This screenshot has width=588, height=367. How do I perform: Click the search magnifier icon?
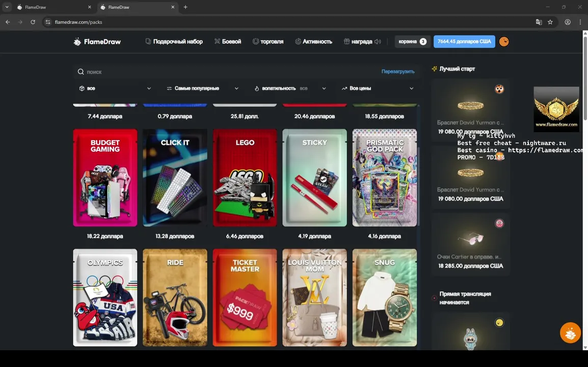[x=81, y=72]
